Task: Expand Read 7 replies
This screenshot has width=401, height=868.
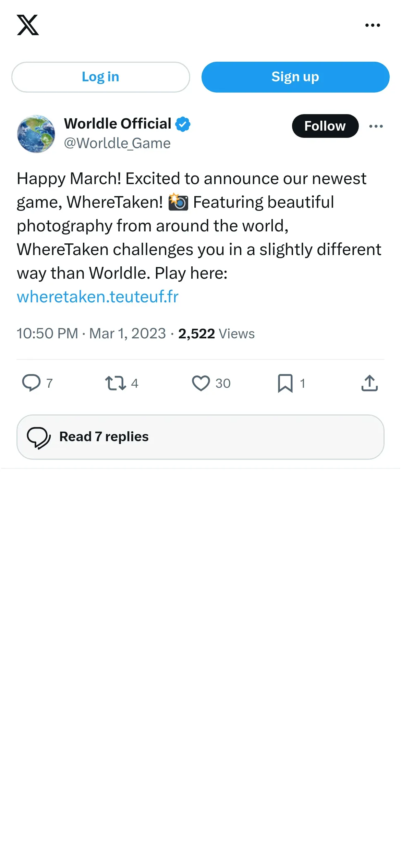Action: [200, 437]
